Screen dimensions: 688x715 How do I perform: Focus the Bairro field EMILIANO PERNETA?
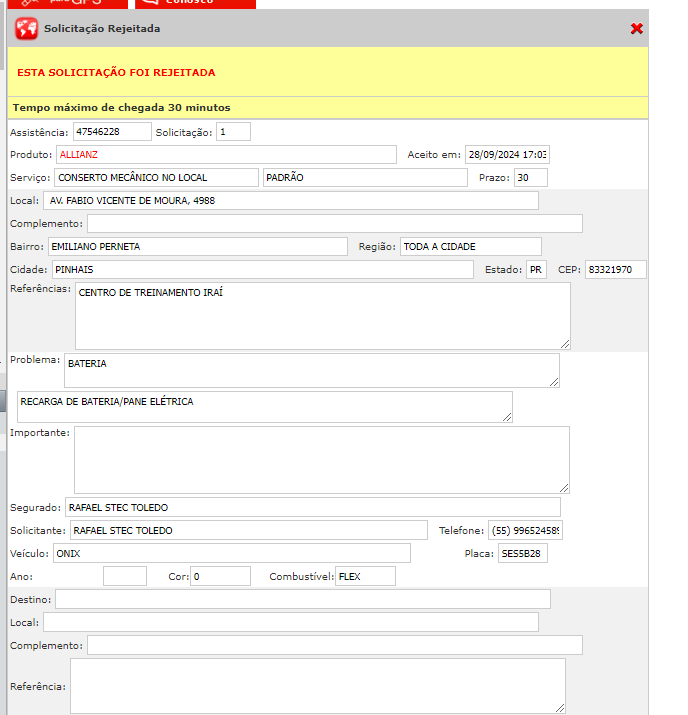pyautogui.click(x=197, y=247)
